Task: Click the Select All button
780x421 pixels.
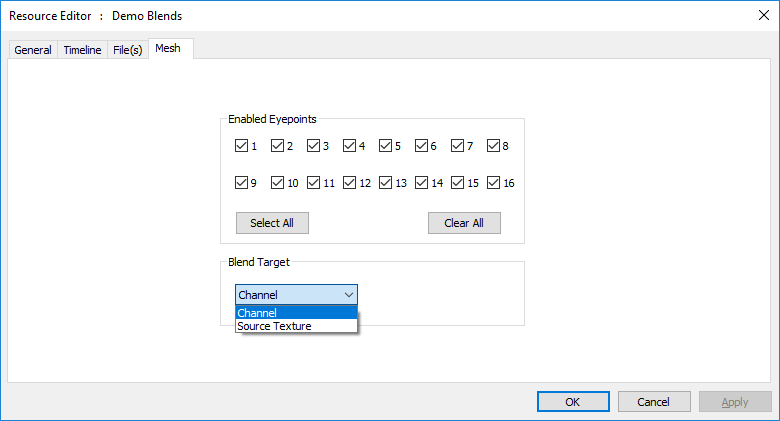Action: tap(272, 223)
